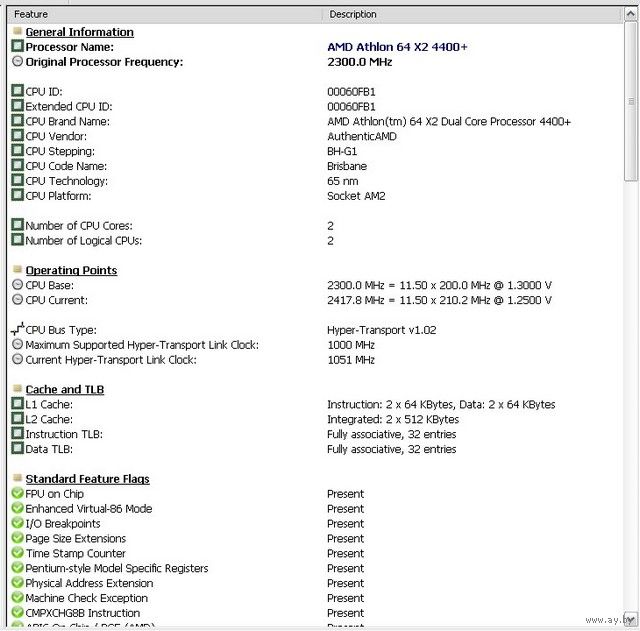The image size is (640, 631).
Task: Click the Number of Logical CPUs icon
Action: tap(17, 240)
